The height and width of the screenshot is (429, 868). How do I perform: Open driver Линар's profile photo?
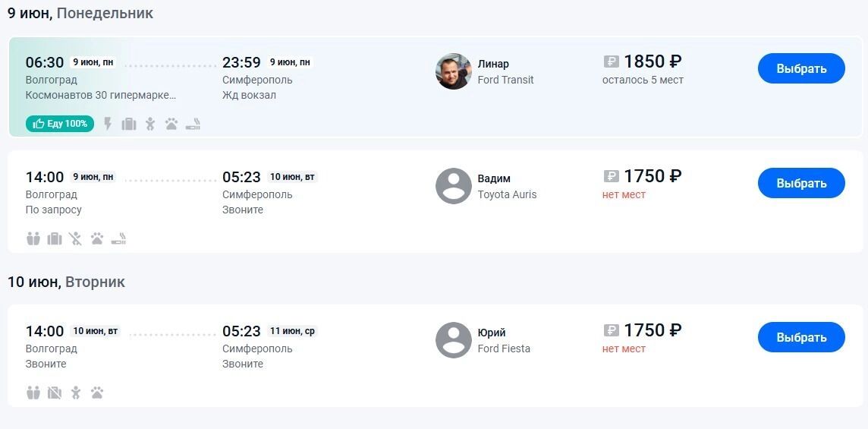[454, 71]
